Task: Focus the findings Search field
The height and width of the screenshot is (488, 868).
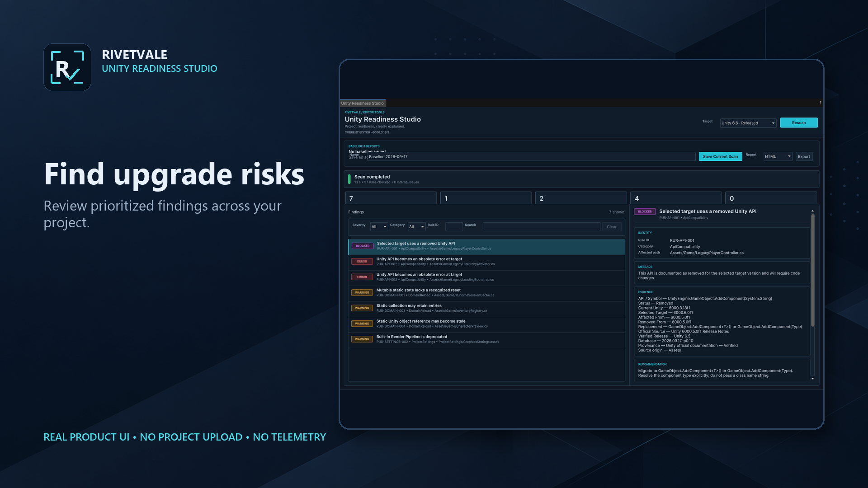Action: [x=541, y=227]
